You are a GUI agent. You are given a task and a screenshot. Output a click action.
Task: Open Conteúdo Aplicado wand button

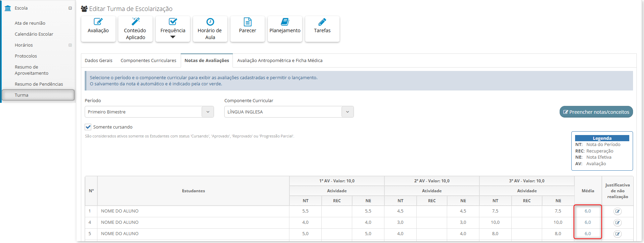(x=135, y=29)
